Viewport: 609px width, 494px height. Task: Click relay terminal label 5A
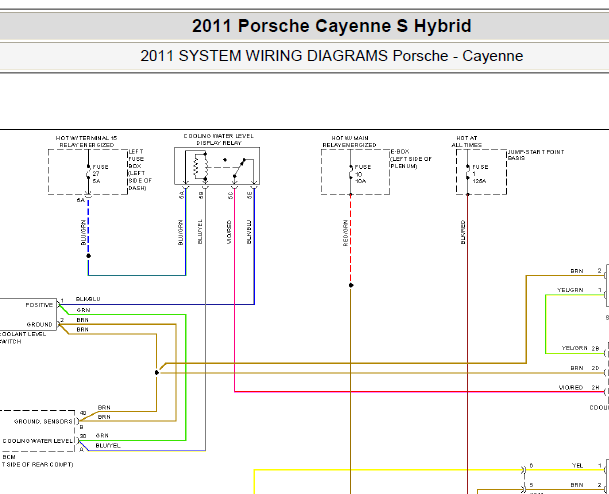click(181, 195)
